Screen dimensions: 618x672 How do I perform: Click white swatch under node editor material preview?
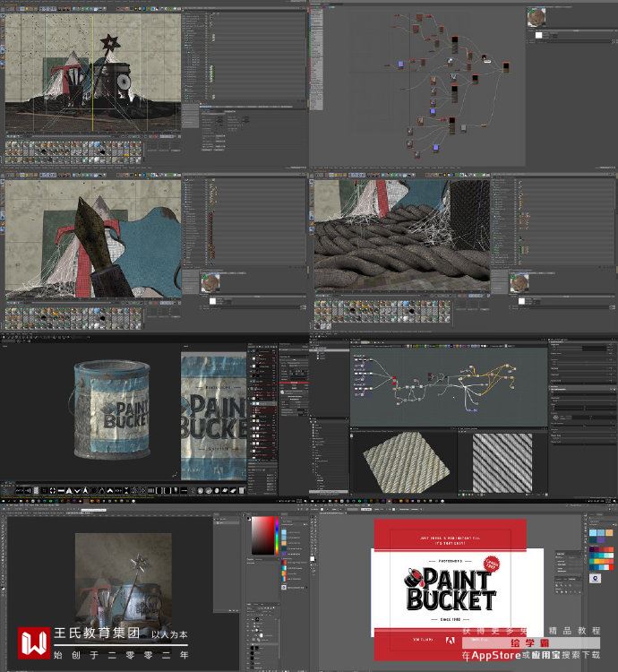(539, 35)
